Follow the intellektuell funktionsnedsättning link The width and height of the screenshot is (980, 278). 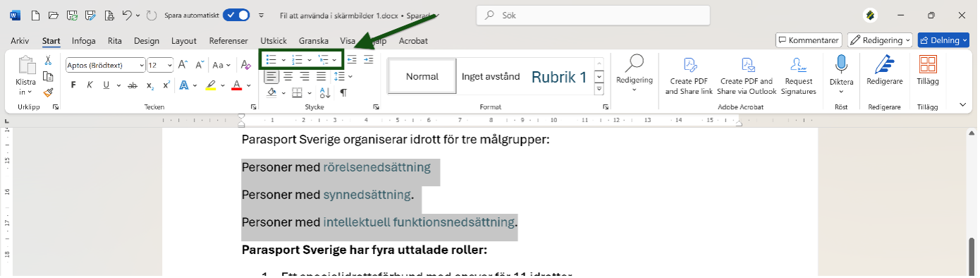coord(419,222)
